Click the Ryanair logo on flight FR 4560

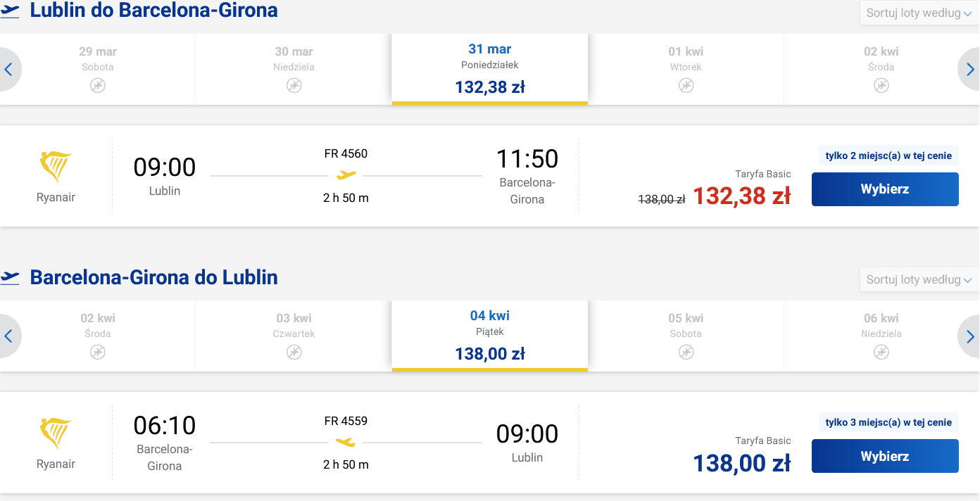pyautogui.click(x=56, y=167)
